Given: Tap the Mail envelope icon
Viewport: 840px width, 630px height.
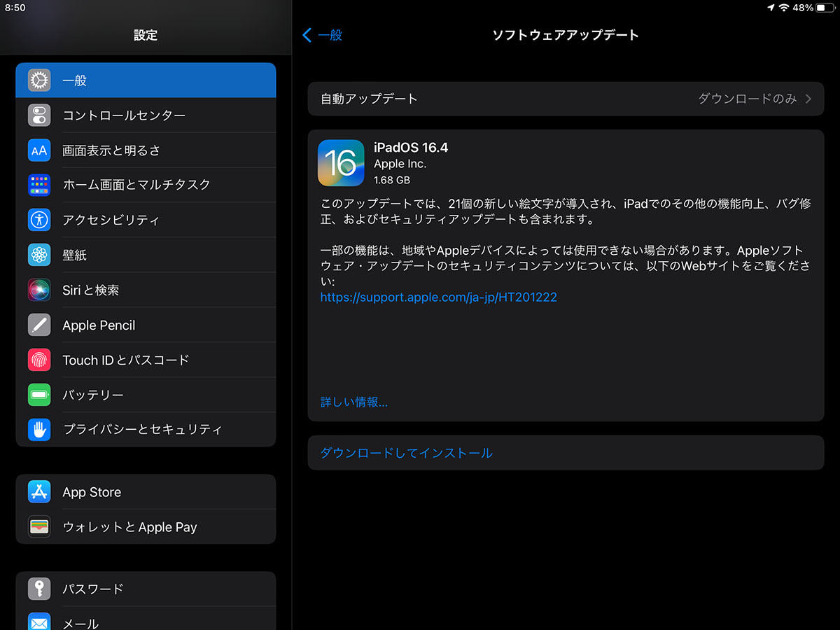Looking at the screenshot, I should click(x=39, y=622).
